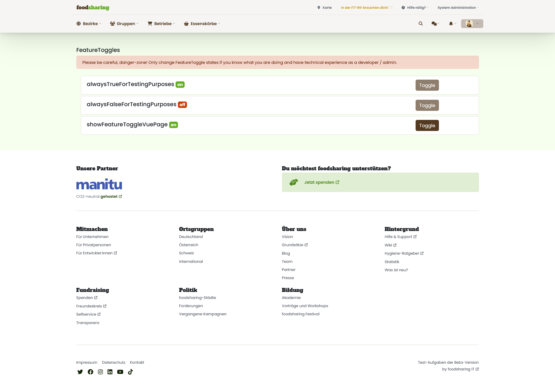555x392 pixels.
Task: Open Vergangene Kampagnen link
Action: point(203,314)
